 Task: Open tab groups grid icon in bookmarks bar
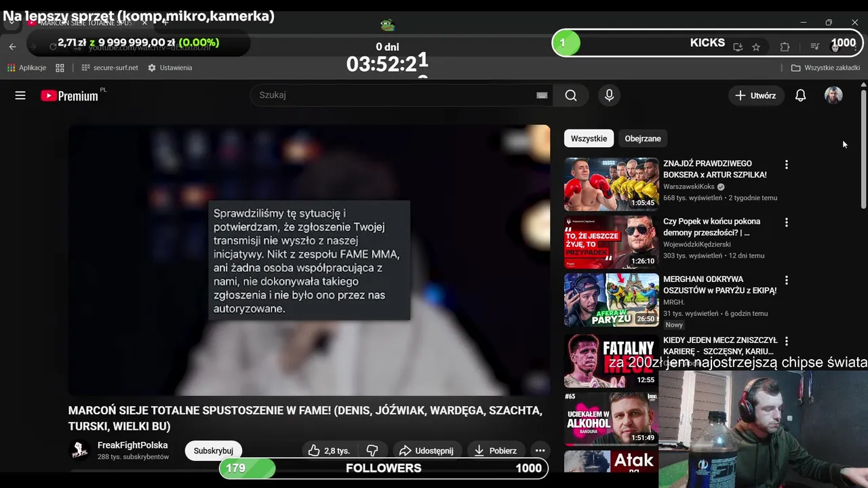[60, 68]
